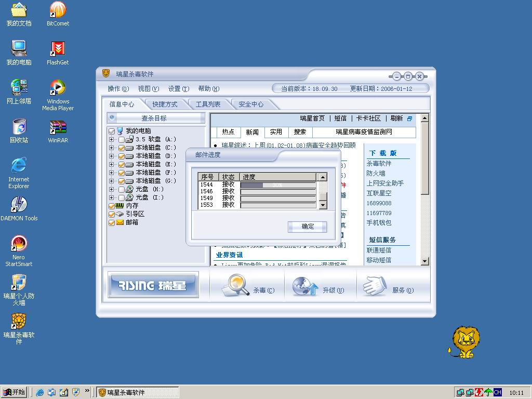
Task: Check the 光盘 (H:) checkbox
Action: click(x=122, y=189)
